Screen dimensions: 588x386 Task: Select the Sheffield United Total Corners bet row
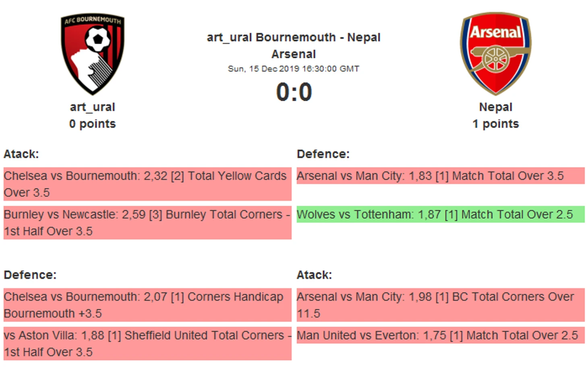[147, 343]
